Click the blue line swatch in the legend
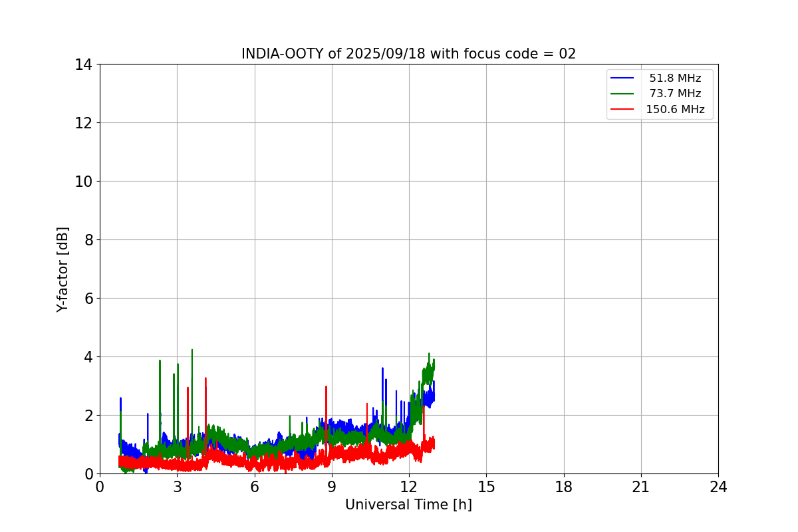 point(622,78)
